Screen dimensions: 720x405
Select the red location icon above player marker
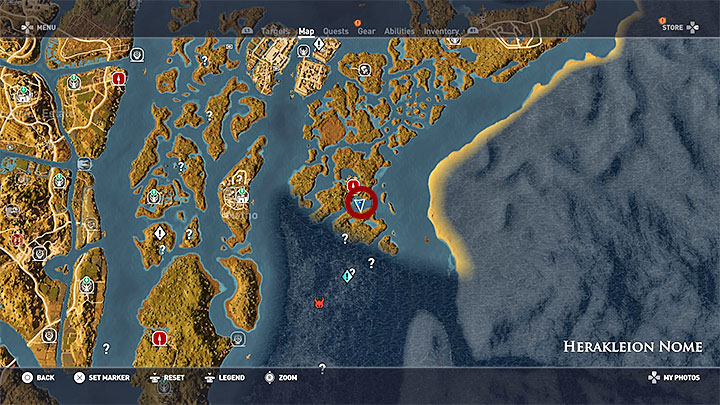pyautogui.click(x=353, y=186)
